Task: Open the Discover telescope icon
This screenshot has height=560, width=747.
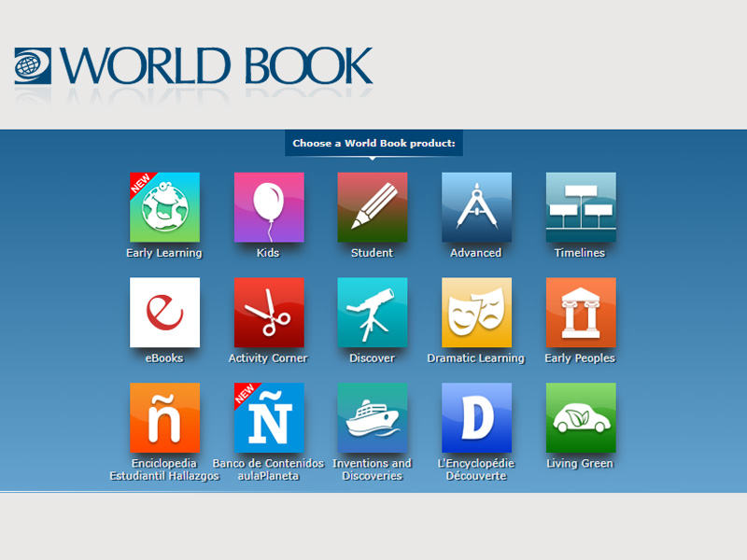Action: point(373,313)
